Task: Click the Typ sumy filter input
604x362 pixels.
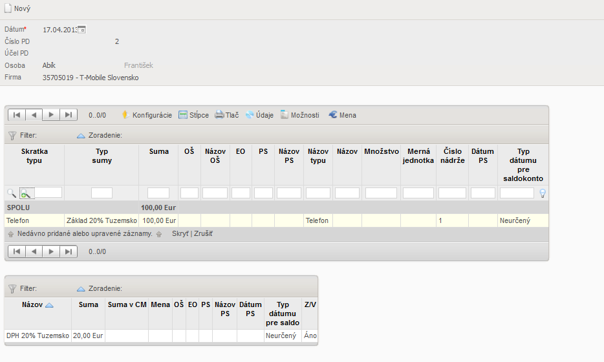Action: pyautogui.click(x=102, y=193)
